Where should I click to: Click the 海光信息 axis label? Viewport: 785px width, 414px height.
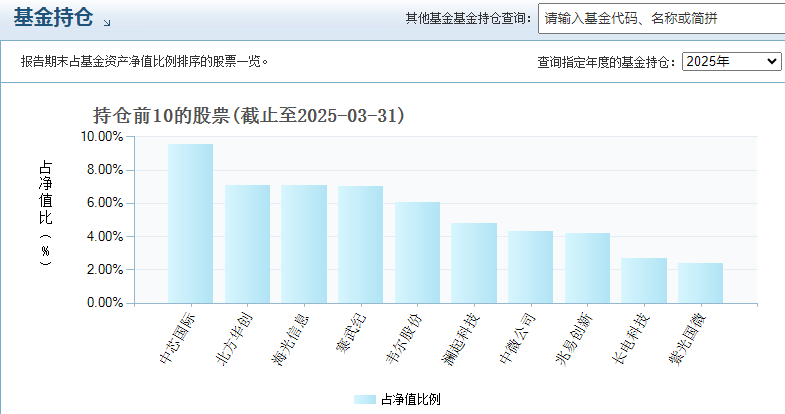(x=291, y=339)
